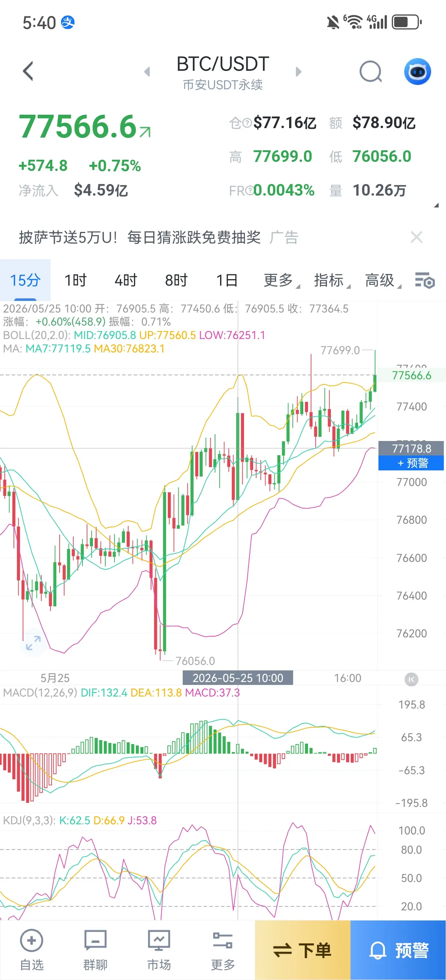
Task: Tap the net inflow $4.59亿 value
Action: 101,190
